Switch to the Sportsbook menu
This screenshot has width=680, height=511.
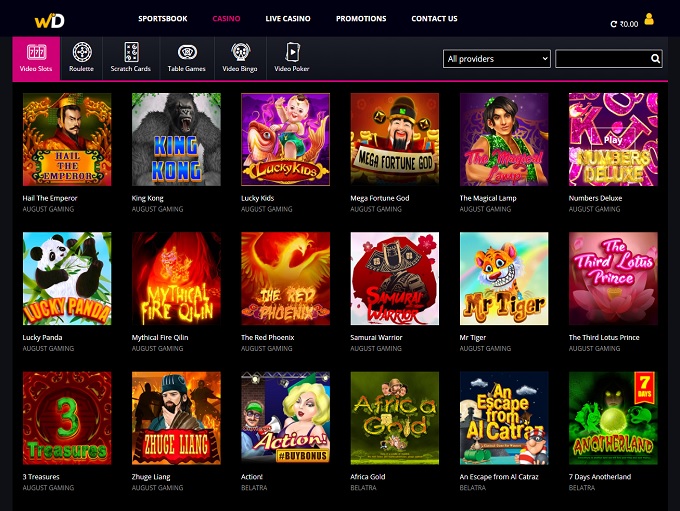[161, 19]
